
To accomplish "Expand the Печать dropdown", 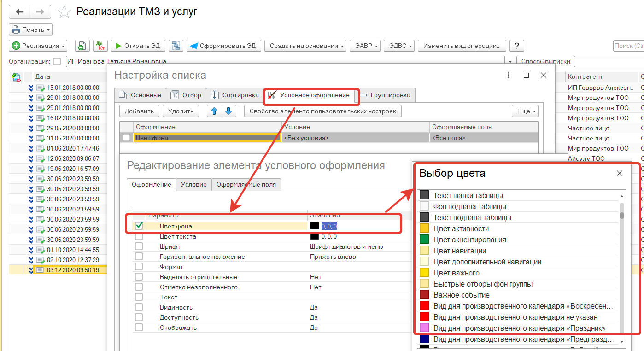I will (x=30, y=29).
